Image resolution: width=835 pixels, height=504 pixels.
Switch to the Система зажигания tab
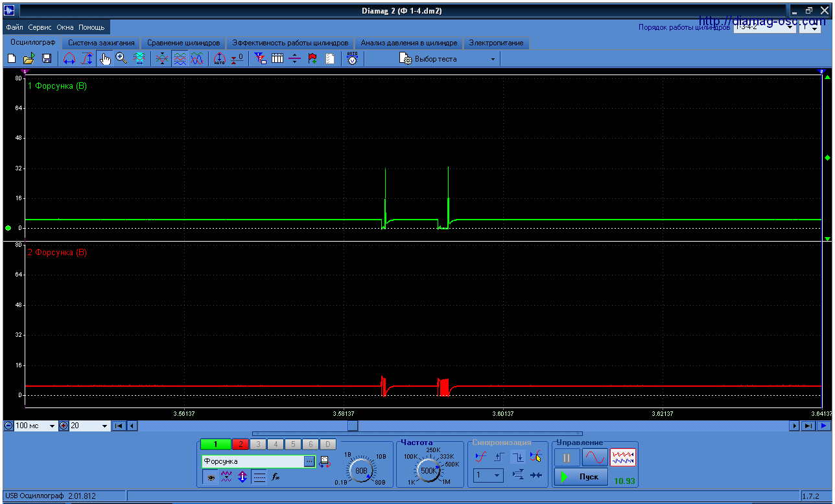[x=101, y=43]
